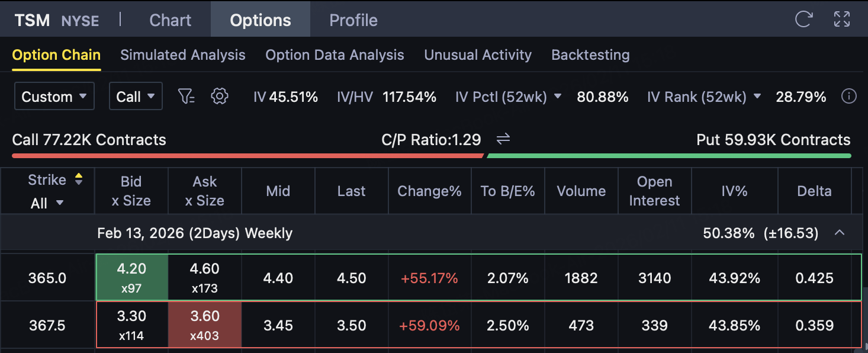Image resolution: width=868 pixels, height=353 pixels.
Task: Open the option filter icon
Action: pyautogui.click(x=187, y=97)
